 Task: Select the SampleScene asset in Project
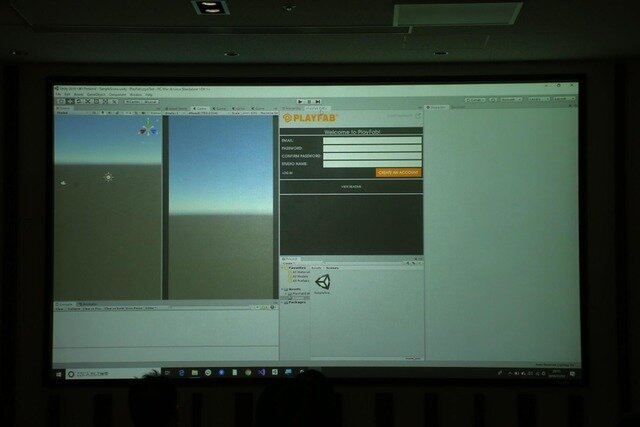coord(322,284)
